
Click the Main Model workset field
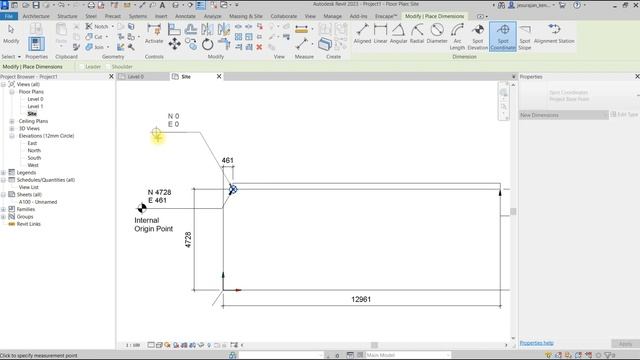tap(408, 355)
